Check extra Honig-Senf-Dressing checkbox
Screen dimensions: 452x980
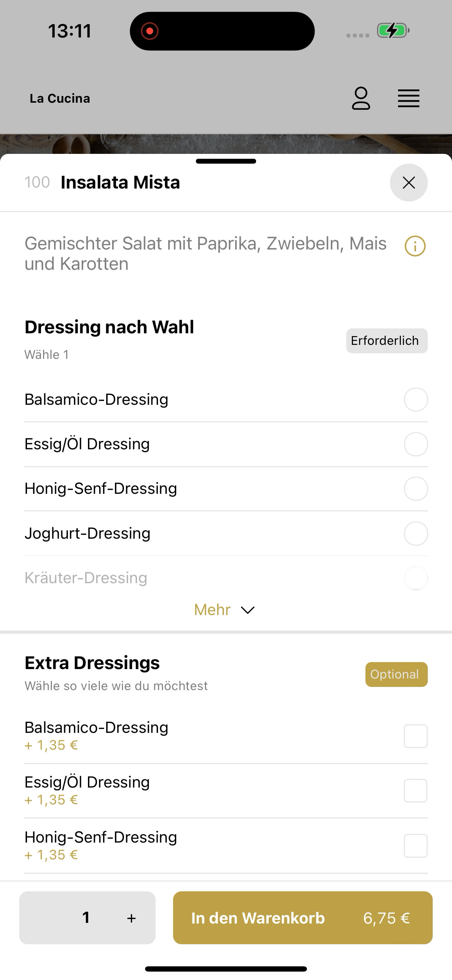[x=416, y=846]
